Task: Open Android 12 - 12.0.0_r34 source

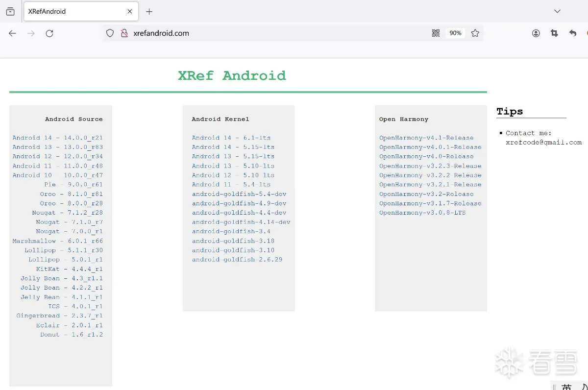Action: (x=58, y=156)
